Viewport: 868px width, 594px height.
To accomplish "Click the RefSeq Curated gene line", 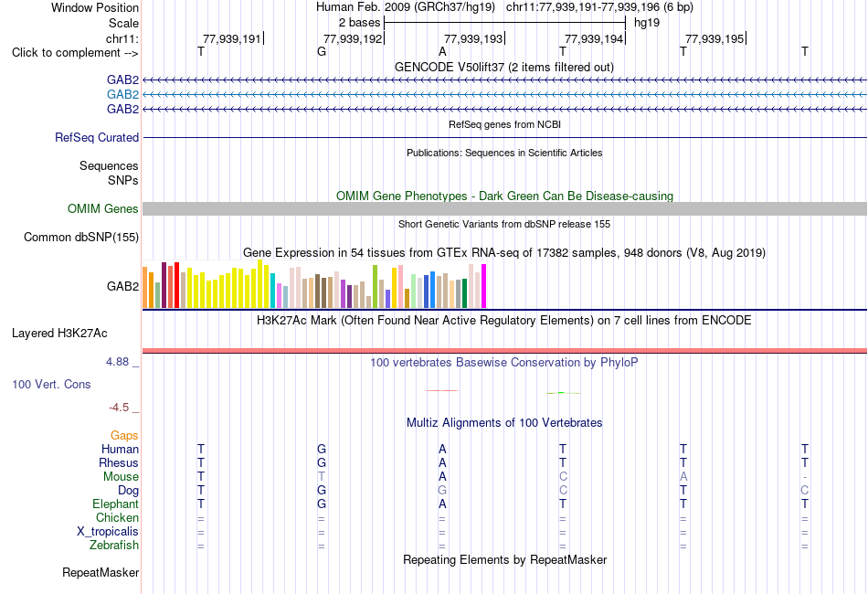I will (504, 137).
